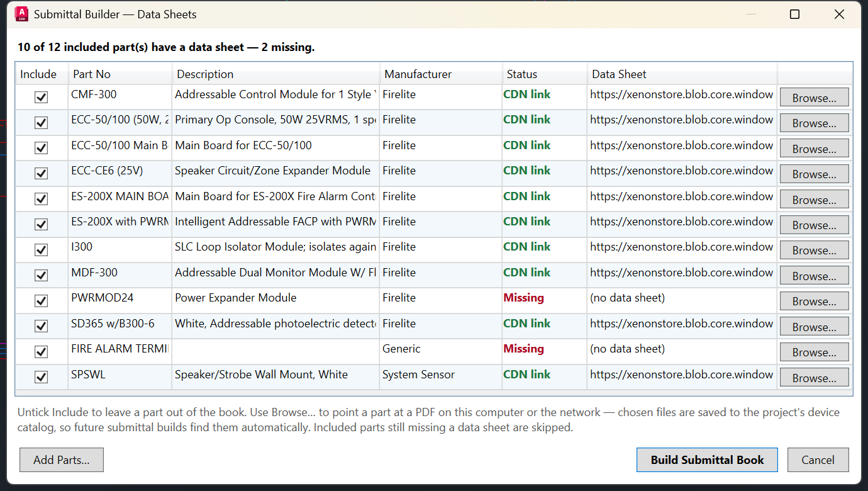The width and height of the screenshot is (868, 491).
Task: Click Build Submittal Book
Action: 707,460
